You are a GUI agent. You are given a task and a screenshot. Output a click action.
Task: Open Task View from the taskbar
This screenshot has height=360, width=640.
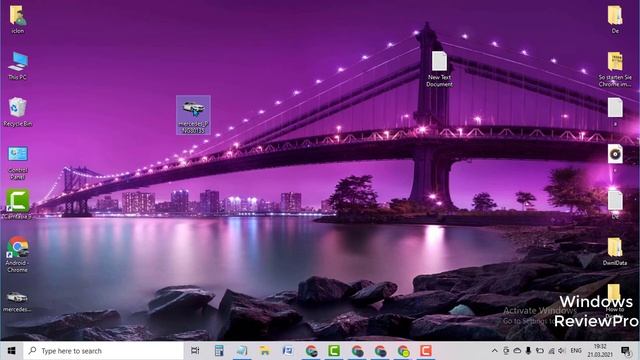tap(195, 351)
